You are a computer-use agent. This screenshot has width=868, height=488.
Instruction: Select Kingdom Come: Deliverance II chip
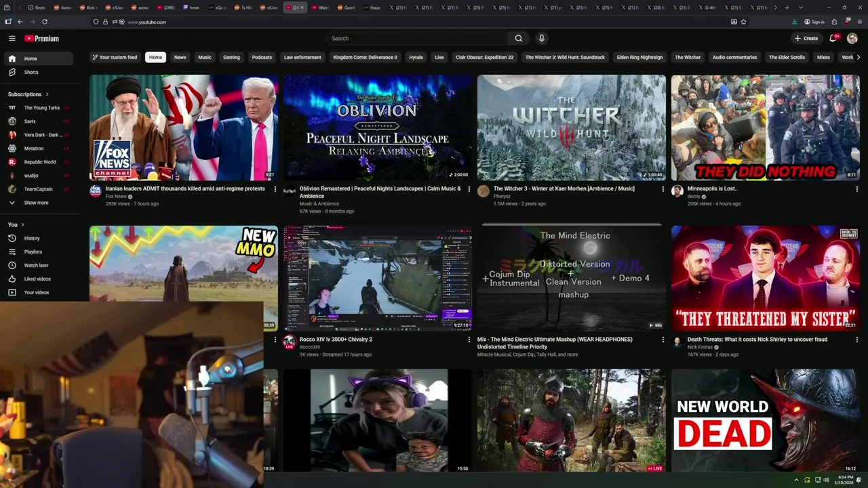tap(365, 58)
